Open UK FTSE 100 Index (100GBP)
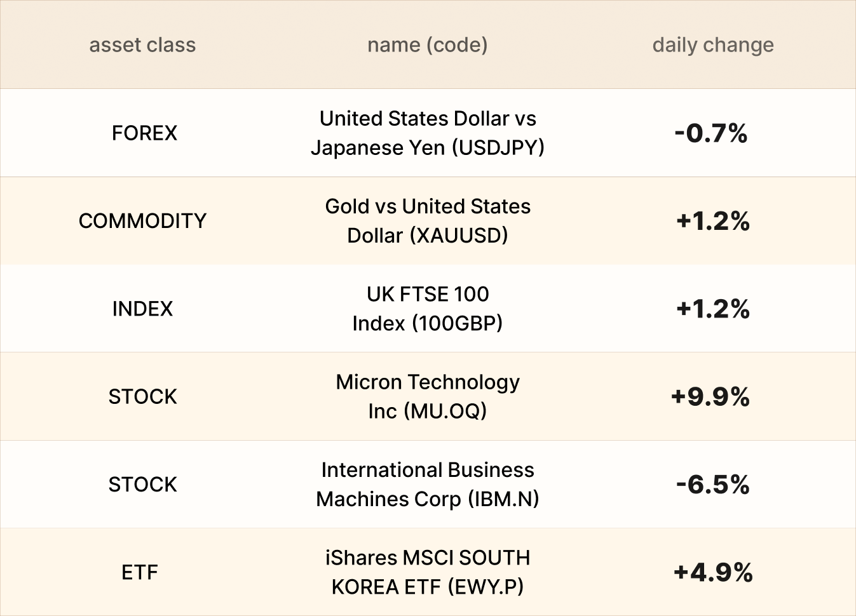Image resolution: width=856 pixels, height=616 pixels. pyautogui.click(x=428, y=309)
